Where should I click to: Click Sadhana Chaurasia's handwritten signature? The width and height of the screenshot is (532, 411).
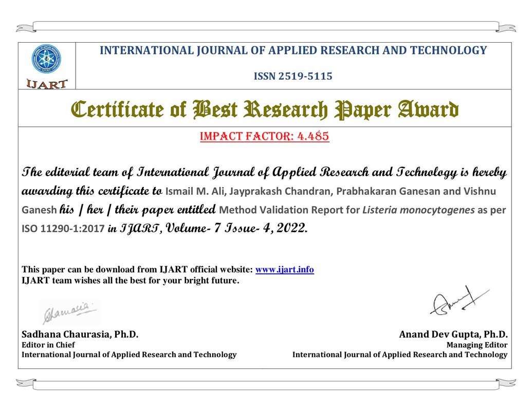tap(70, 312)
